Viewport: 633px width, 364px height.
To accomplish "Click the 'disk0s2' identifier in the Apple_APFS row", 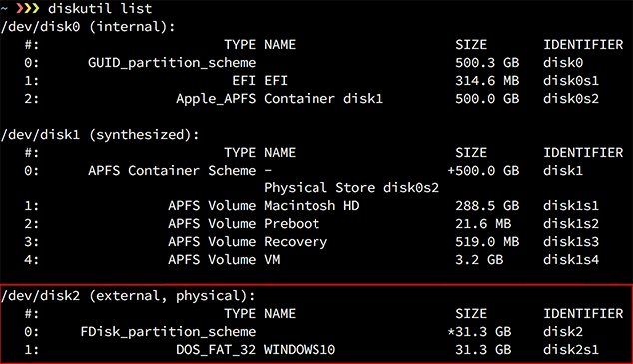I will click(x=571, y=99).
